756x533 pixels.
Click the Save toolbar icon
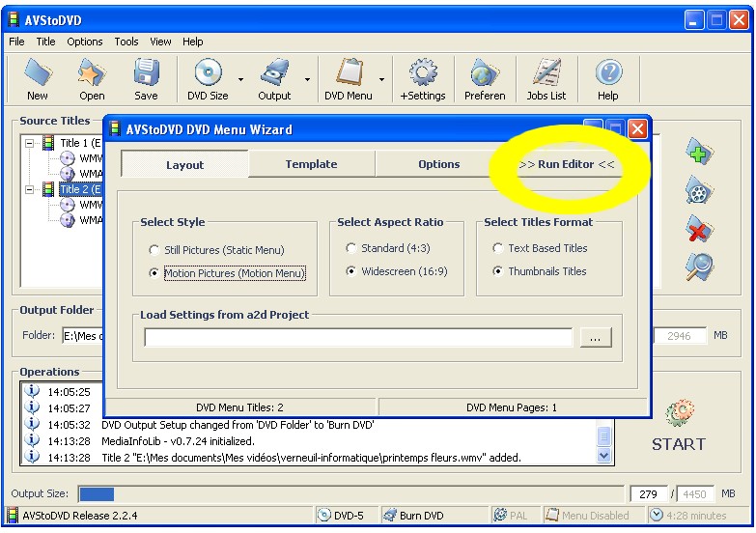point(146,78)
